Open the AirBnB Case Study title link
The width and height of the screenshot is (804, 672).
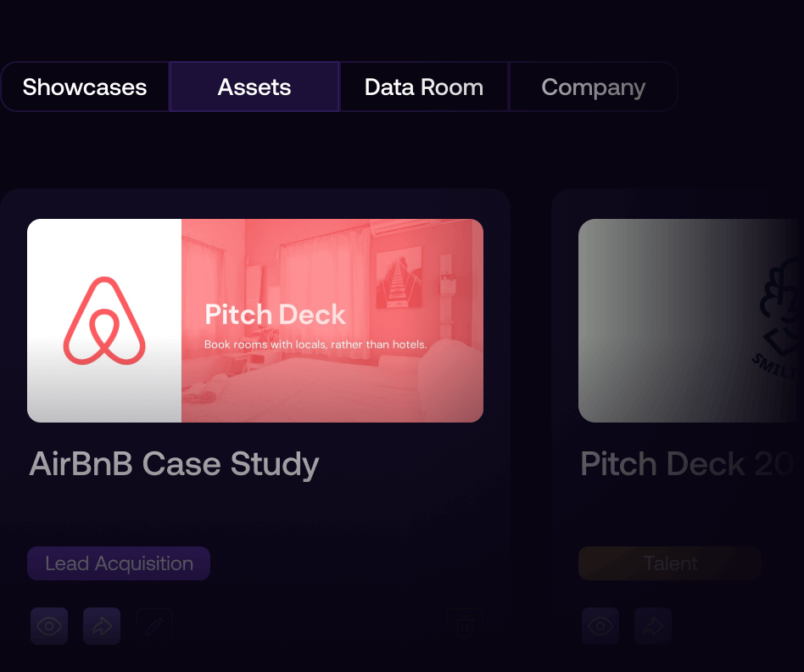tap(174, 464)
